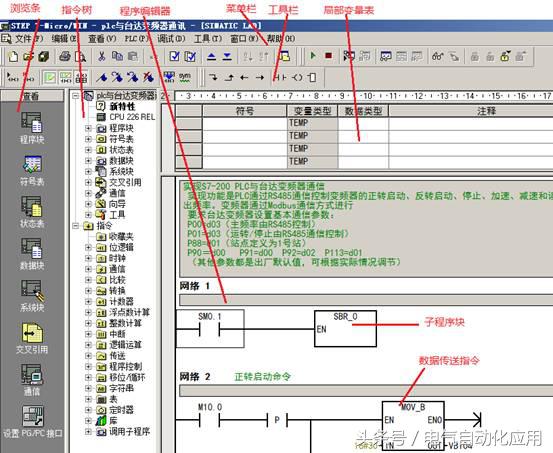Compile the program with Compile icon

pos(175,56)
